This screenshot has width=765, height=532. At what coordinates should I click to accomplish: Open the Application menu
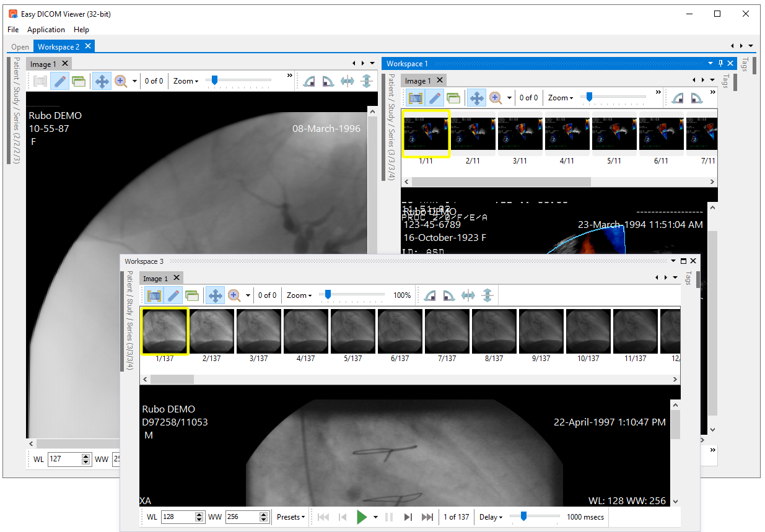click(x=46, y=30)
